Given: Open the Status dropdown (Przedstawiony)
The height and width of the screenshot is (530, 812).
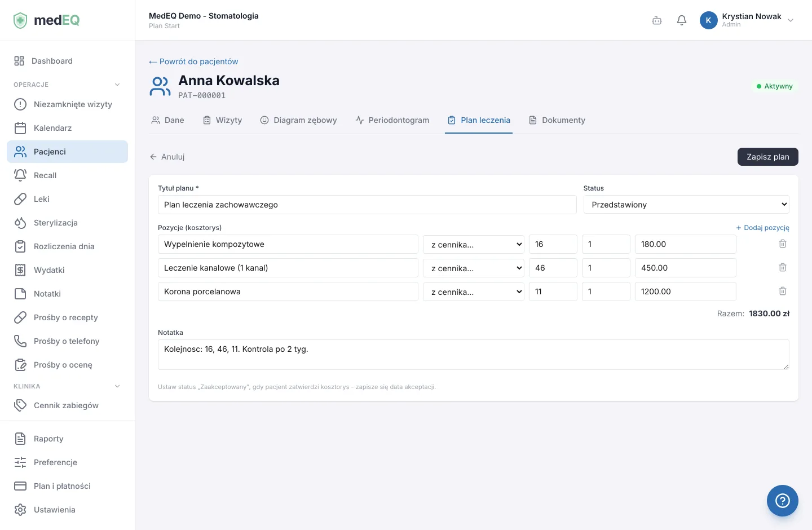Looking at the screenshot, I should pyautogui.click(x=686, y=205).
